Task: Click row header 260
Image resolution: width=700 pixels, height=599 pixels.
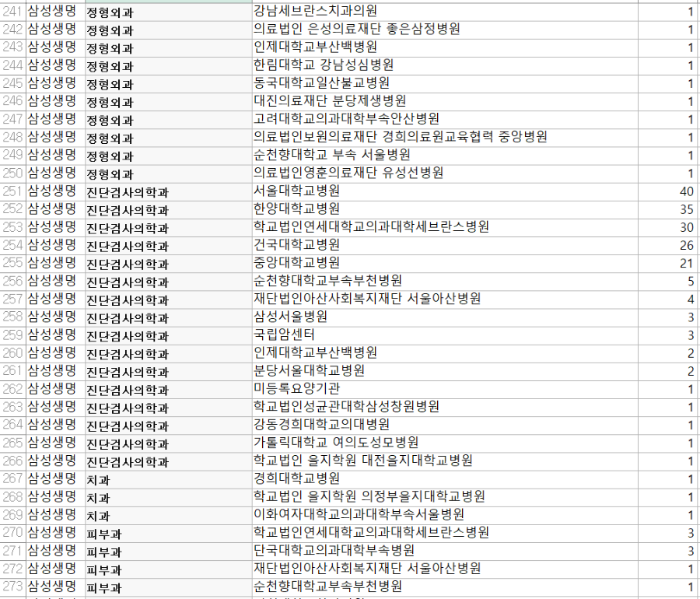Action: [13, 353]
